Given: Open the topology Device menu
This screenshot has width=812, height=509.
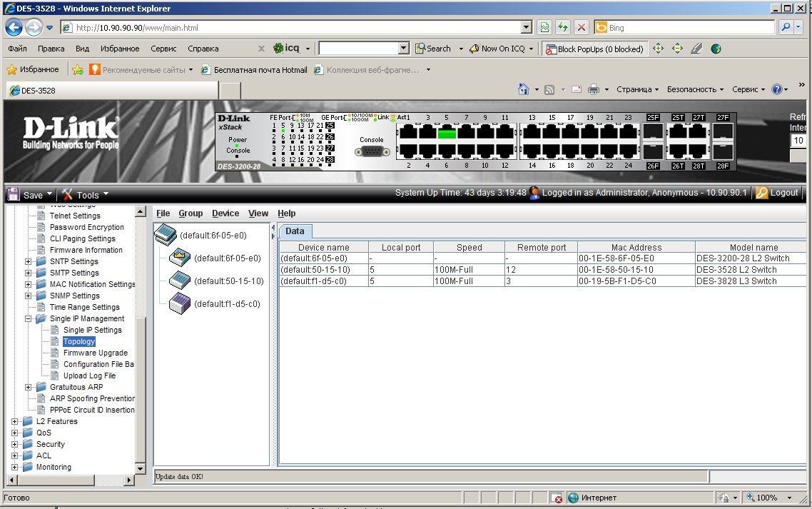Looking at the screenshot, I should [x=225, y=213].
